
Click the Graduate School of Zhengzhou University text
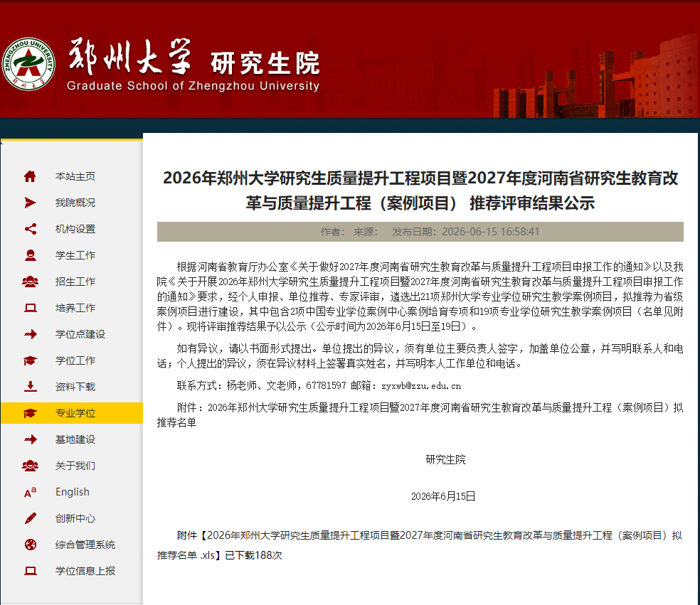pos(193,85)
